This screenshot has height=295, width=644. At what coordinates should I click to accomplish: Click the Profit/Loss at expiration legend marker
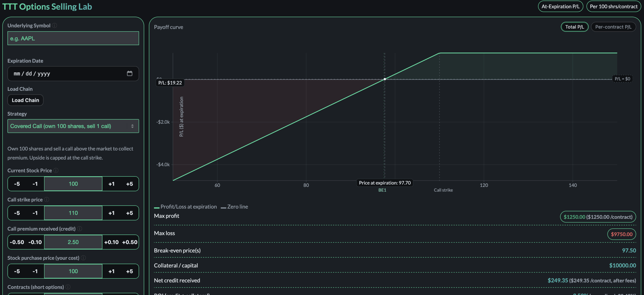(x=157, y=207)
